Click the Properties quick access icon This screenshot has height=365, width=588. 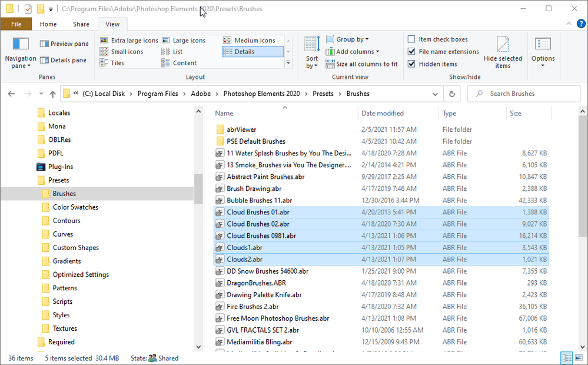[x=28, y=9]
